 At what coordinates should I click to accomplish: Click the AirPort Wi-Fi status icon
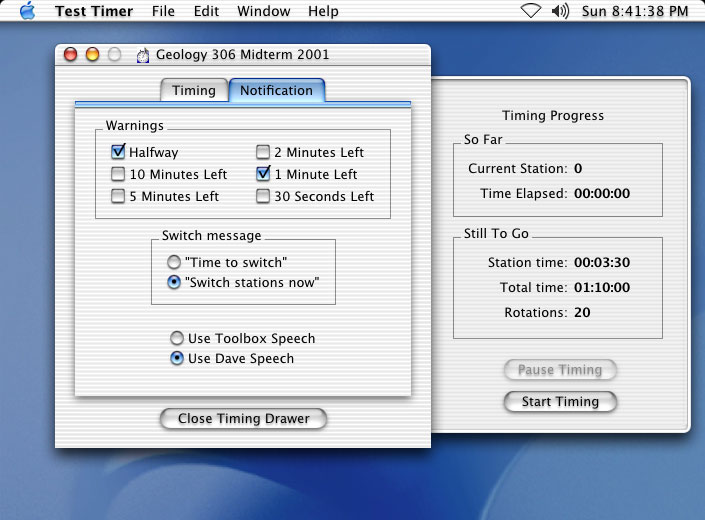point(530,11)
